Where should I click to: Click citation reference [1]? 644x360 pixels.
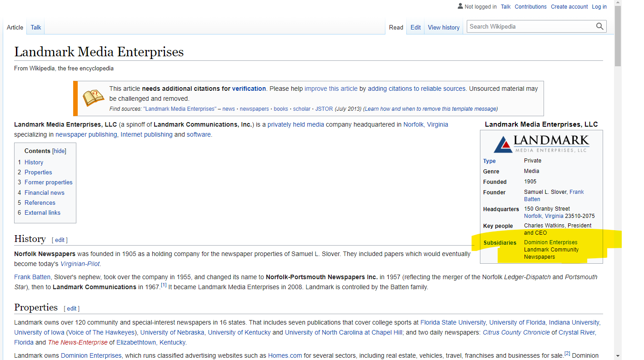tap(164, 285)
